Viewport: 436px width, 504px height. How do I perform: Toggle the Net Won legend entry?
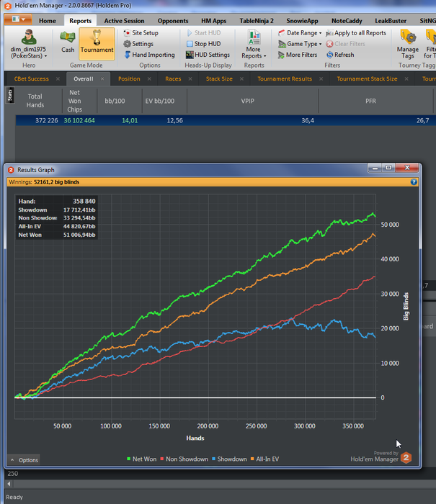141,459
